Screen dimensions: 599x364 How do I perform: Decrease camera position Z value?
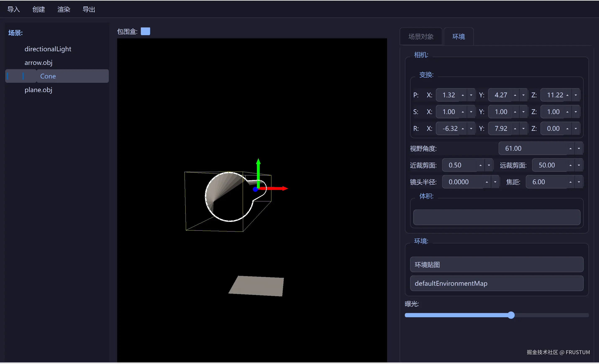click(576, 95)
